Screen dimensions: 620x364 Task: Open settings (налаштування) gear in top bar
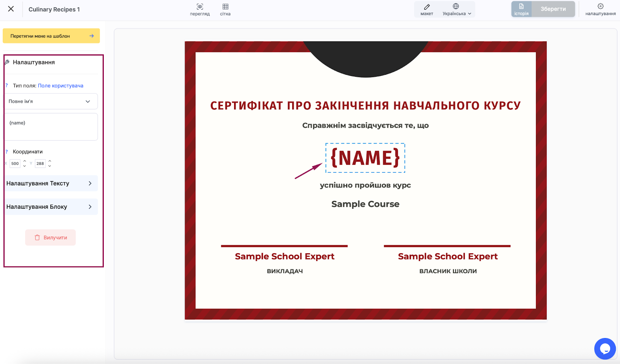tap(600, 9)
